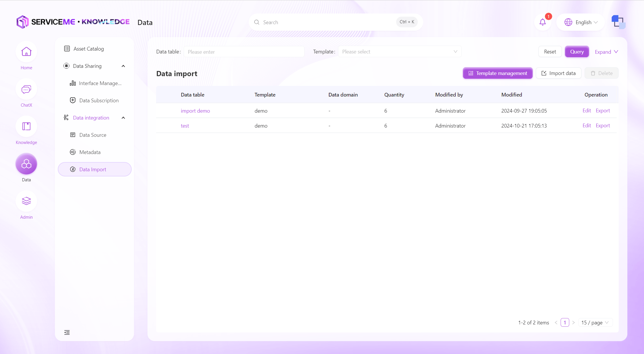This screenshot has height=354, width=644.
Task: Click the notification bell icon
Action: (x=543, y=22)
